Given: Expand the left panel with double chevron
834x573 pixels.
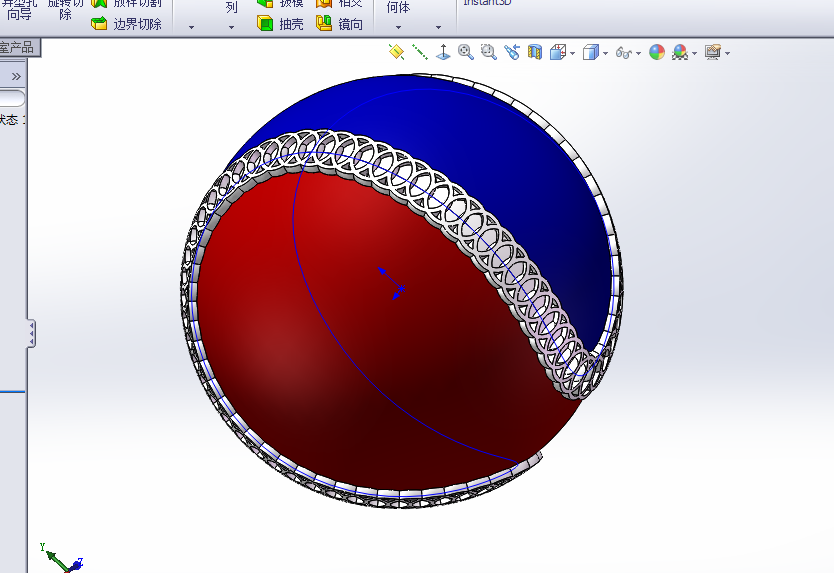Looking at the screenshot, I should [16, 77].
